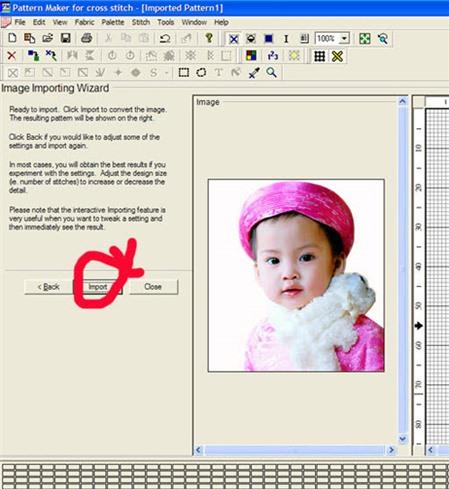Select the full cross stitch tool
The height and width of the screenshot is (489, 449).
click(234, 39)
